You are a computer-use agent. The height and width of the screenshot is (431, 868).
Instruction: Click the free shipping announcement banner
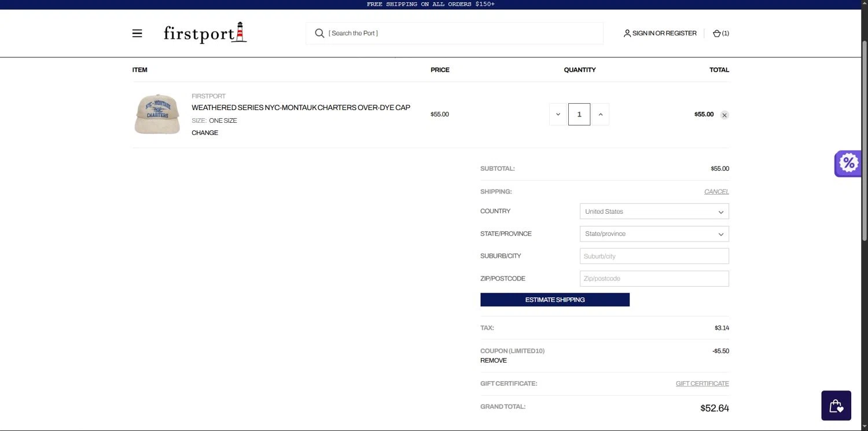tap(431, 4)
